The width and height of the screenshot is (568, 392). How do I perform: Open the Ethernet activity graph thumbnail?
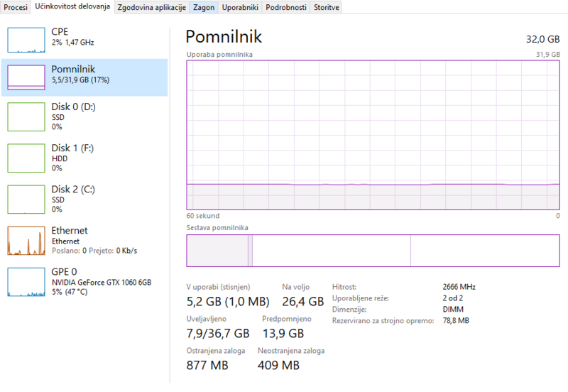pyautogui.click(x=26, y=241)
